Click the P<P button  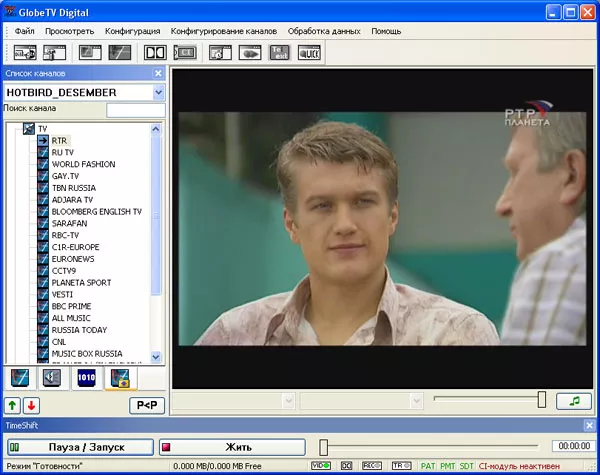(x=147, y=405)
